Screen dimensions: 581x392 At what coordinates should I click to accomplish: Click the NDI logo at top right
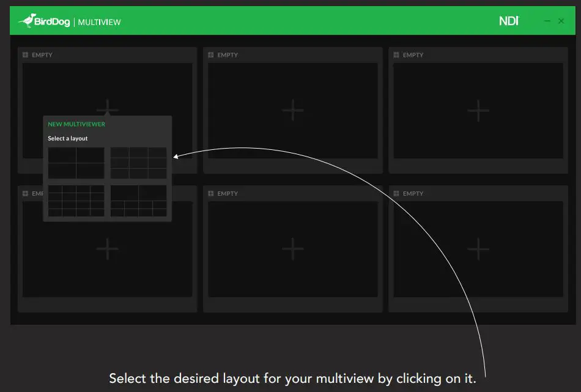coord(509,20)
